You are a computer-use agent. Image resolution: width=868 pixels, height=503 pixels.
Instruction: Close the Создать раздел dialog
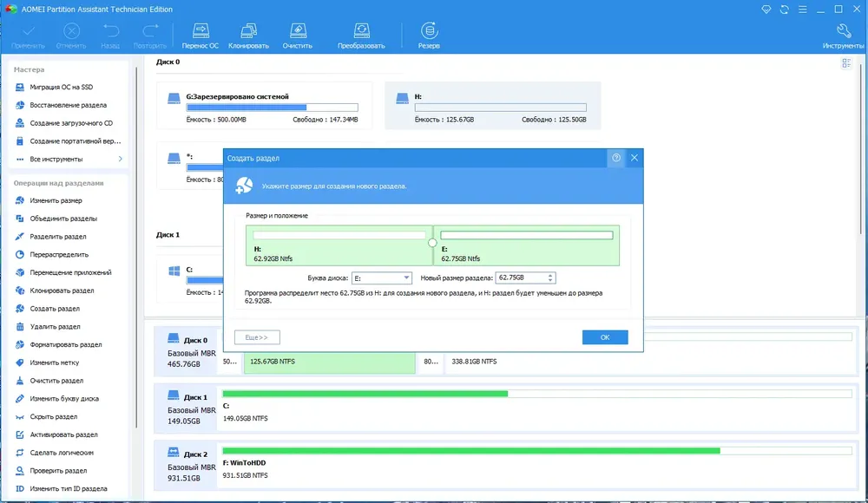pos(635,158)
